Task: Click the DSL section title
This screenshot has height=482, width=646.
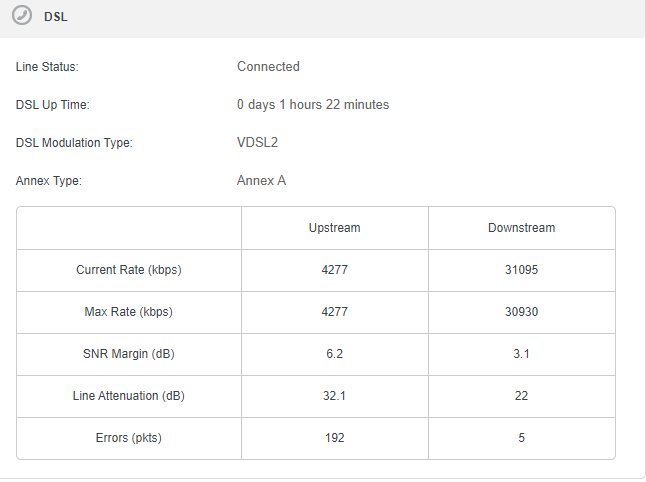Action: click(x=56, y=17)
